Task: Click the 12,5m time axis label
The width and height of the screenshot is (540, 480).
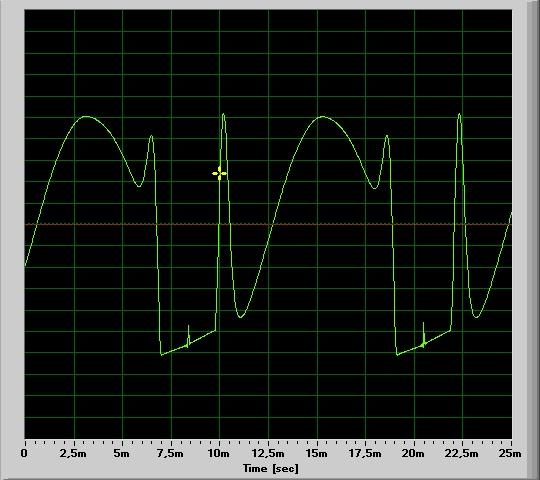Action: 268,453
